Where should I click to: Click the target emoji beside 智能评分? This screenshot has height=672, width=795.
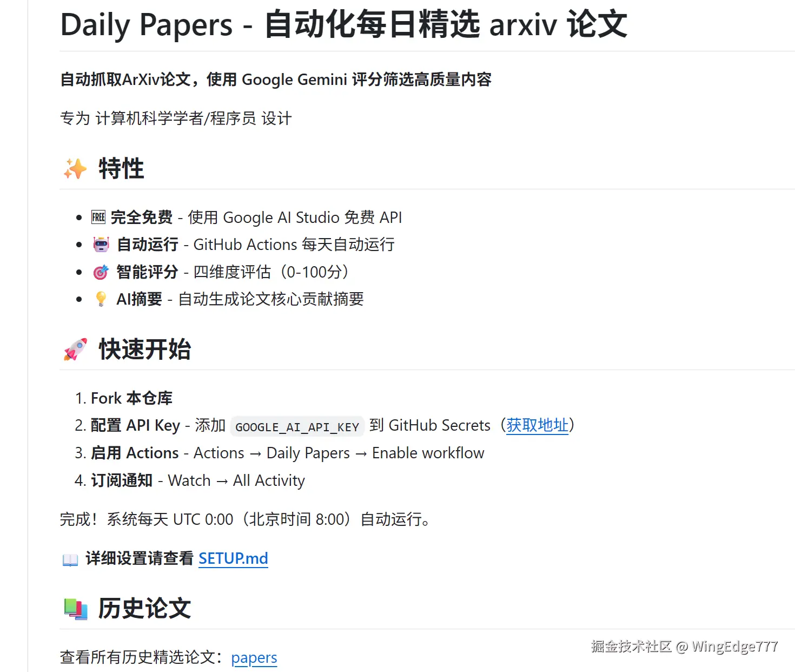(101, 272)
